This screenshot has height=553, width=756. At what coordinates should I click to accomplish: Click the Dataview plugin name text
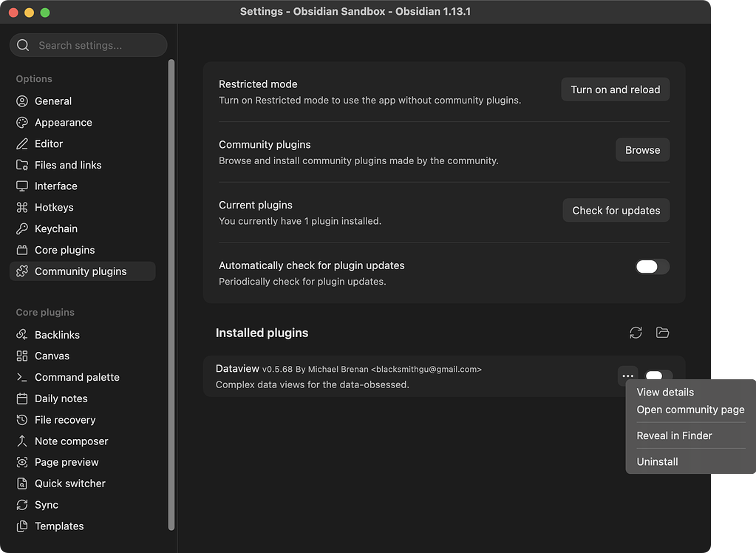click(237, 369)
